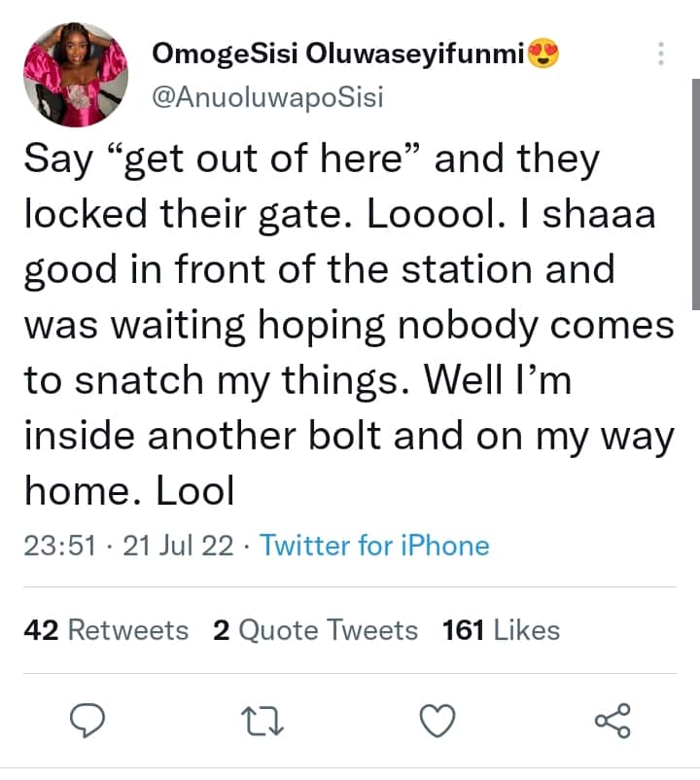This screenshot has width=700, height=780.
Task: Click the 21 Jul 22 date
Action: click(x=179, y=546)
